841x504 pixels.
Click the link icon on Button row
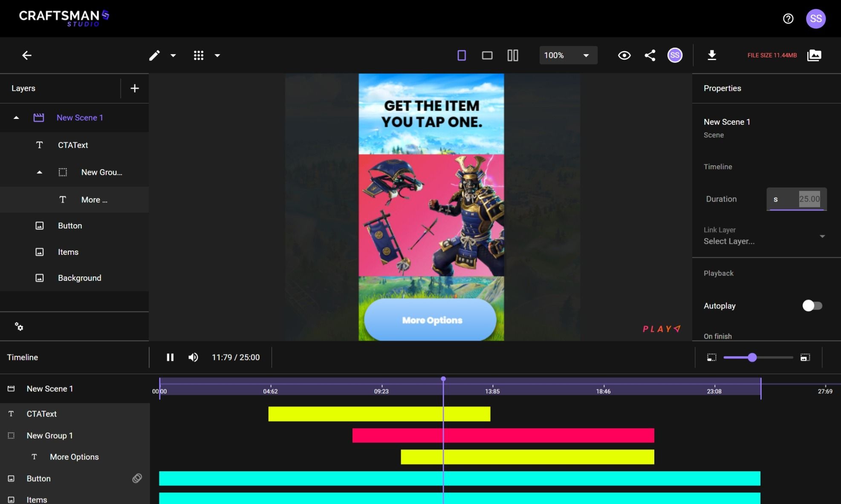(137, 478)
